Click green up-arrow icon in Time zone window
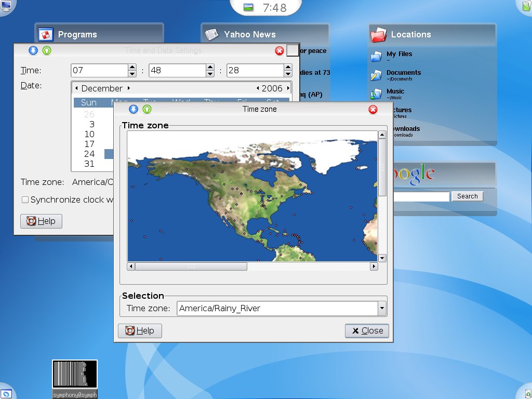This screenshot has height=399, width=532. 147,109
